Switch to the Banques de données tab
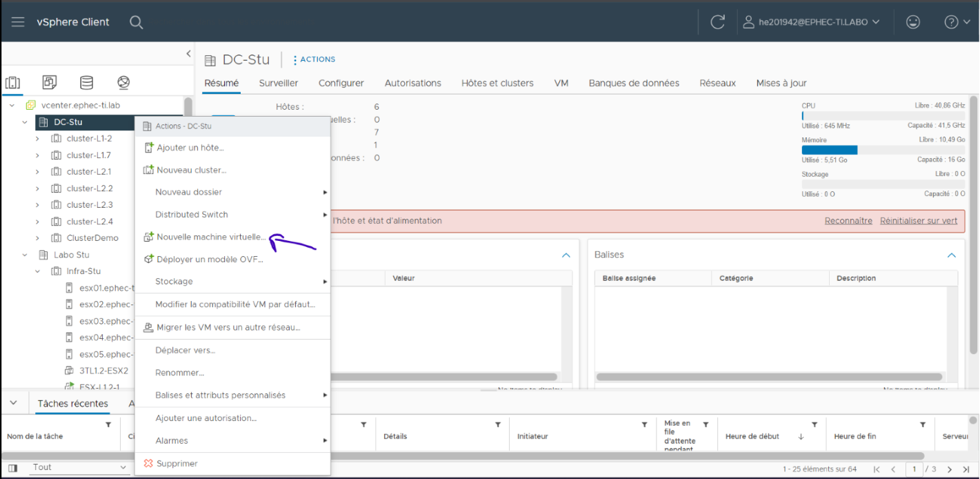 coord(634,83)
